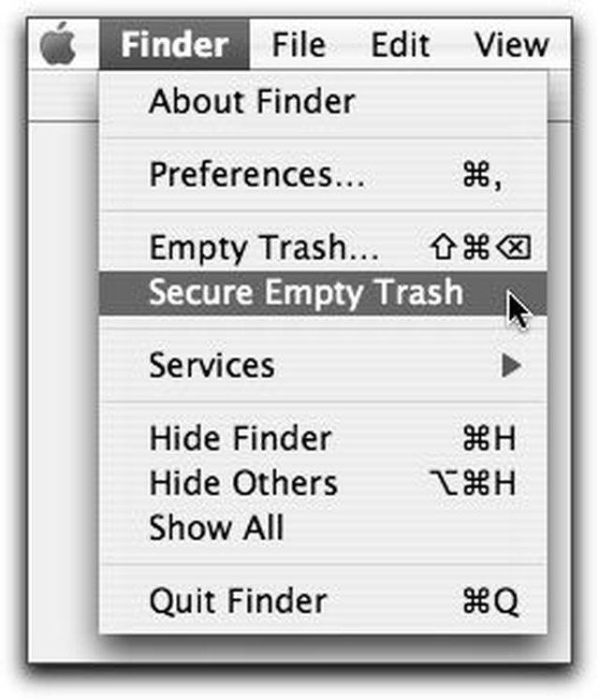Select Empty Trash… menu item

tap(323, 248)
